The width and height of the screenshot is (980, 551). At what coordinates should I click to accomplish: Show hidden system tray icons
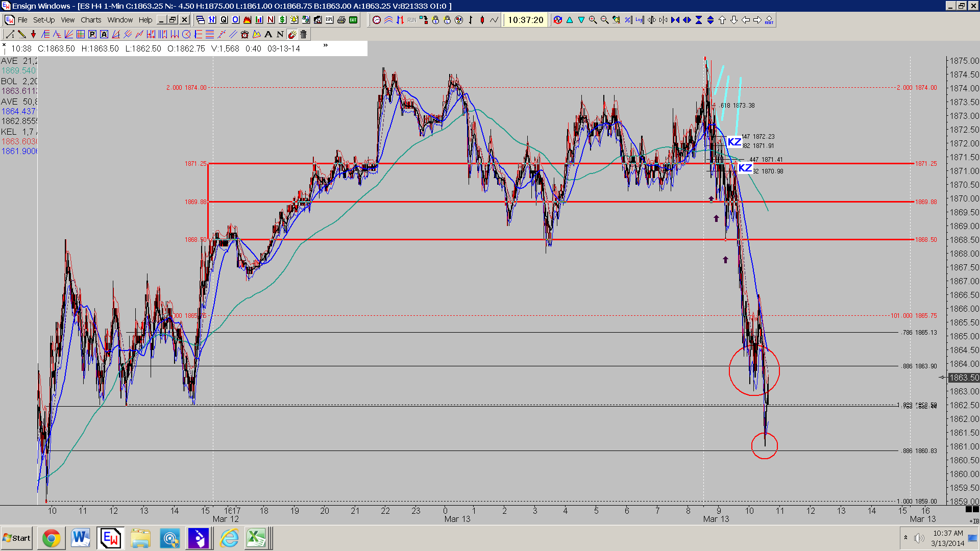(x=905, y=538)
